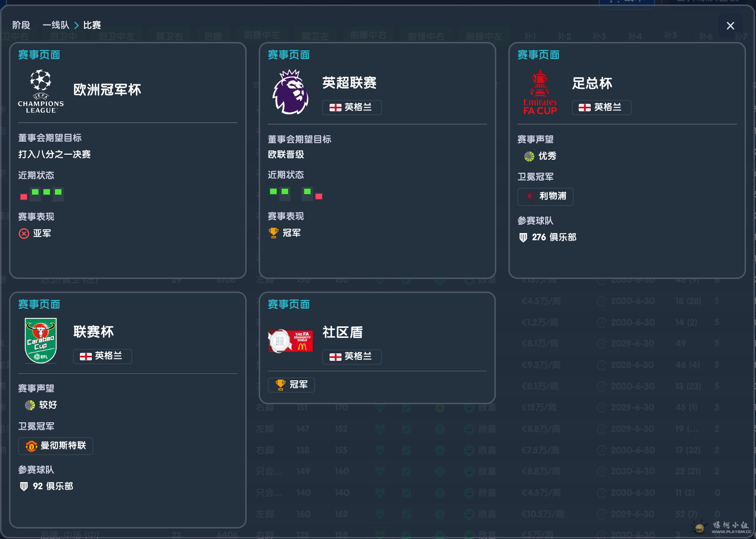The height and width of the screenshot is (539, 756).
Task: Click the 英格兰 flag button under 社区盾
Action: [352, 357]
